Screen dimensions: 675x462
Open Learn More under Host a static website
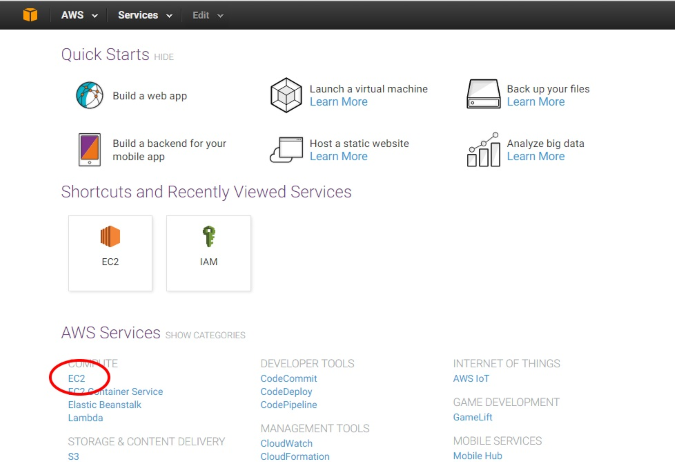coord(338,156)
